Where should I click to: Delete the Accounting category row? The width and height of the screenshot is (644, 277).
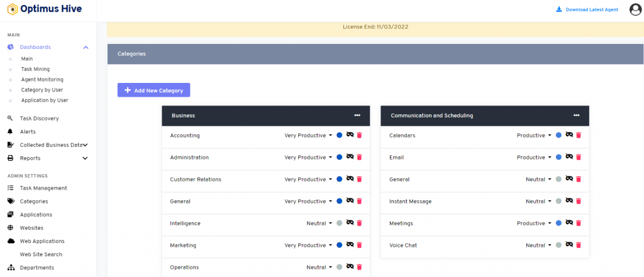tap(359, 135)
